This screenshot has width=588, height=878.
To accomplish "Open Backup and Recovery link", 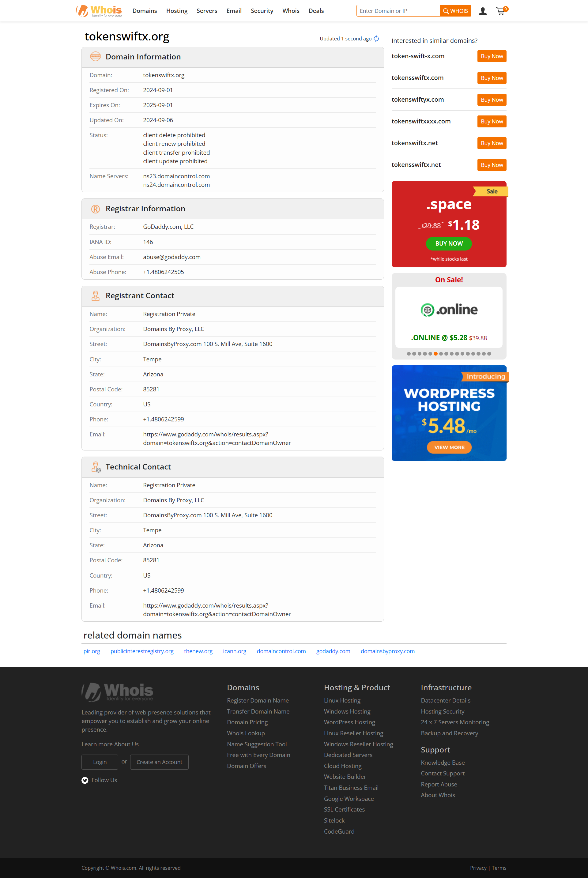I will coord(450,733).
